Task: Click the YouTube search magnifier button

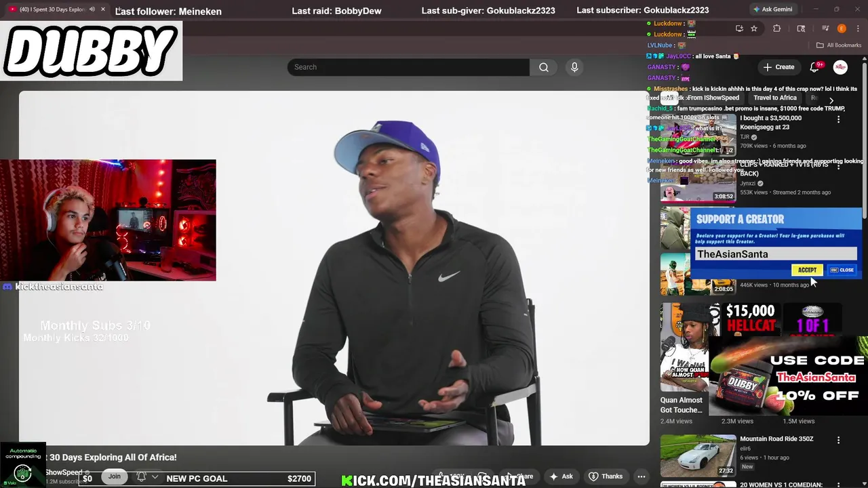Action: tap(543, 67)
